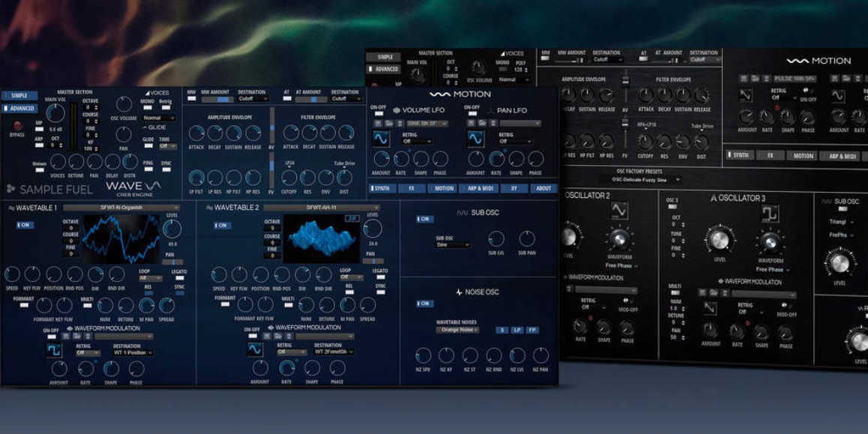The height and width of the screenshot is (434, 868).
Task: Open MW Destination Cutoff dropdown
Action: (253, 98)
